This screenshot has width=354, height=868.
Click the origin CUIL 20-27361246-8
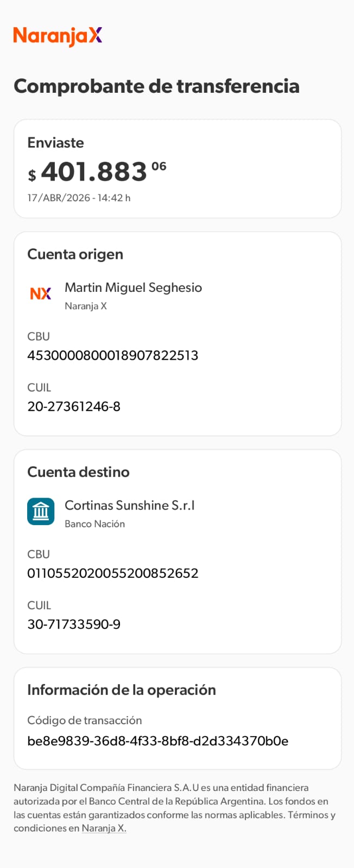click(x=74, y=406)
